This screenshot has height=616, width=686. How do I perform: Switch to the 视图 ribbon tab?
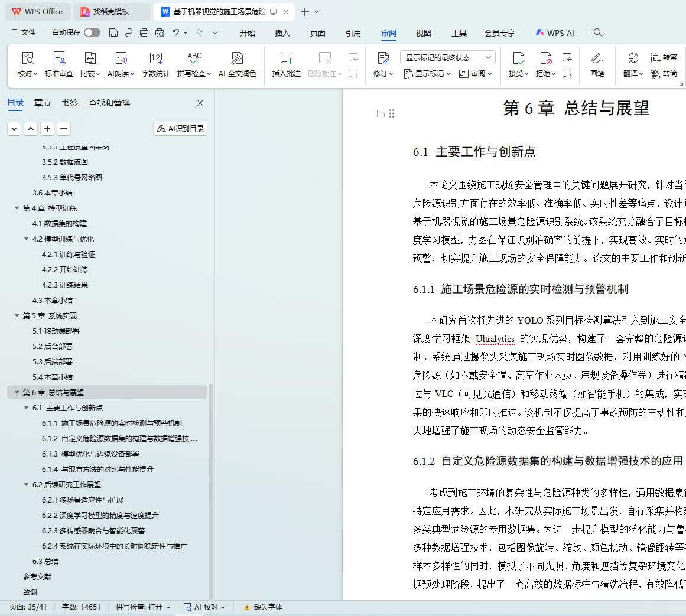pos(423,33)
